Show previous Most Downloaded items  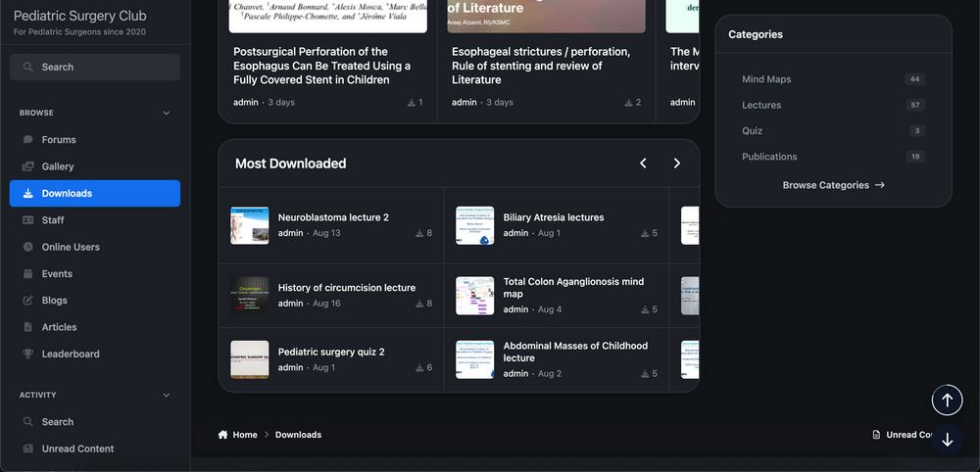[643, 163]
